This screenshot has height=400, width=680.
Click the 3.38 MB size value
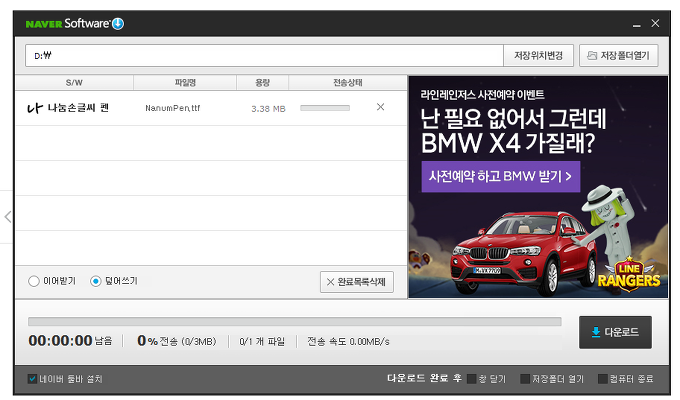coord(268,108)
